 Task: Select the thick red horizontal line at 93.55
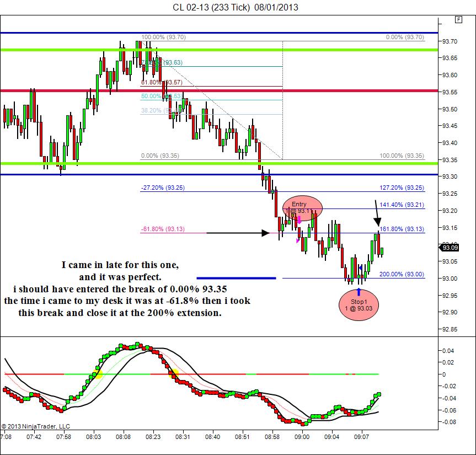219,90
